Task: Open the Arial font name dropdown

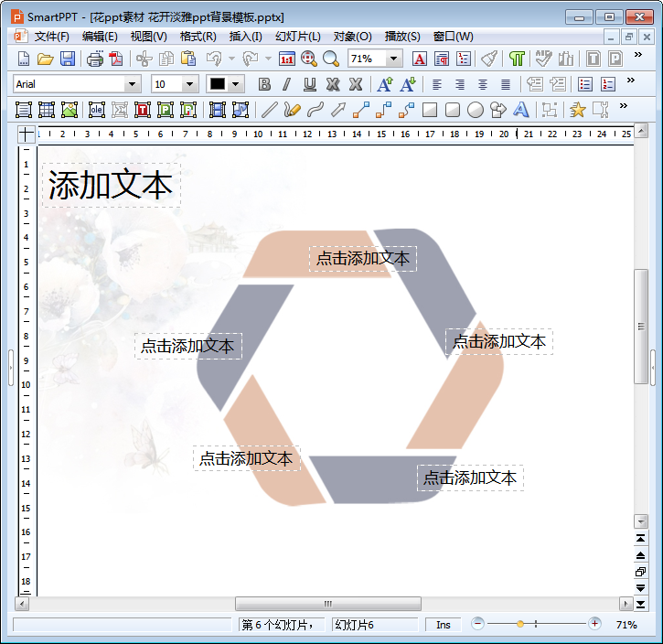Action: (x=133, y=84)
